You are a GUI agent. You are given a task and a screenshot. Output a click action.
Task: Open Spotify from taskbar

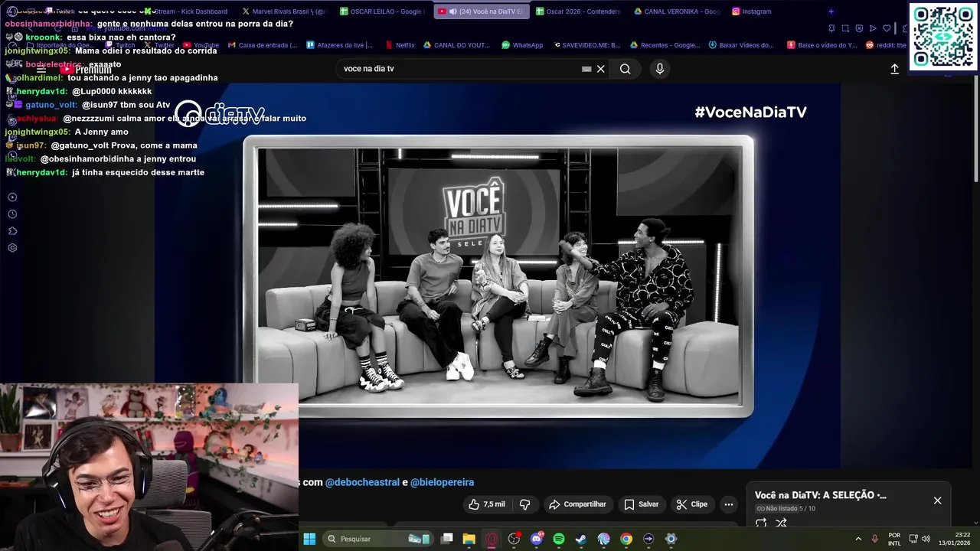coord(559,539)
